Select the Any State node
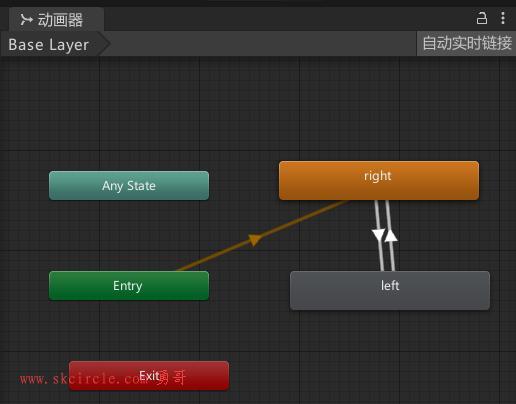 tap(129, 186)
